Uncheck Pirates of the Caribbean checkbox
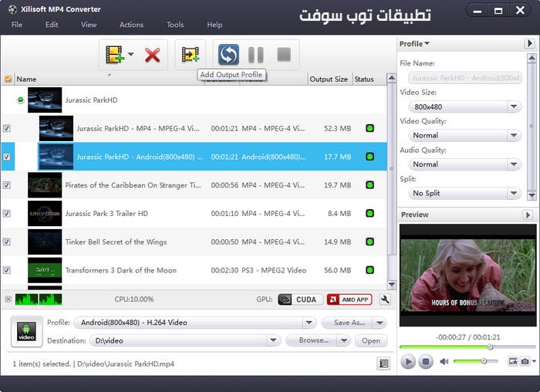 tap(6, 185)
